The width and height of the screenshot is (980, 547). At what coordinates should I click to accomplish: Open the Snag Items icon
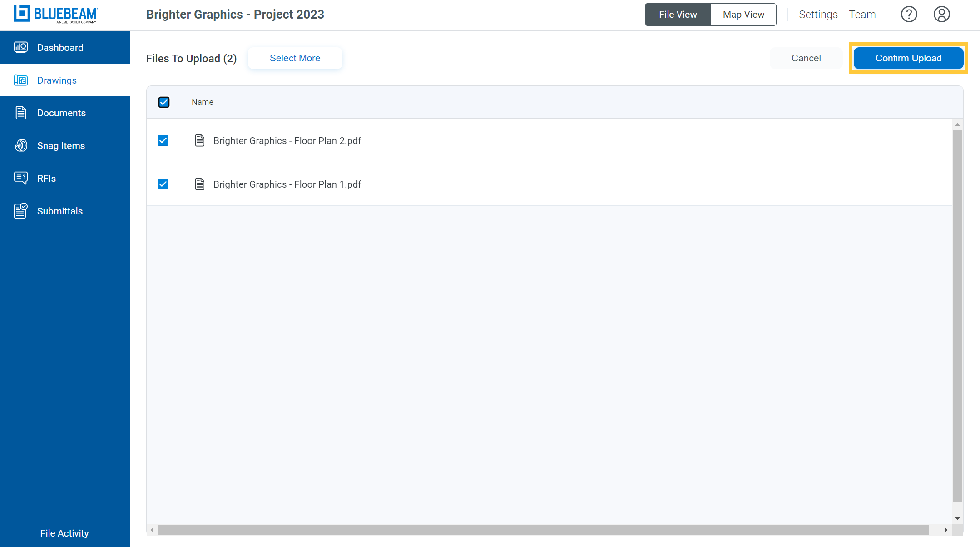(21, 145)
